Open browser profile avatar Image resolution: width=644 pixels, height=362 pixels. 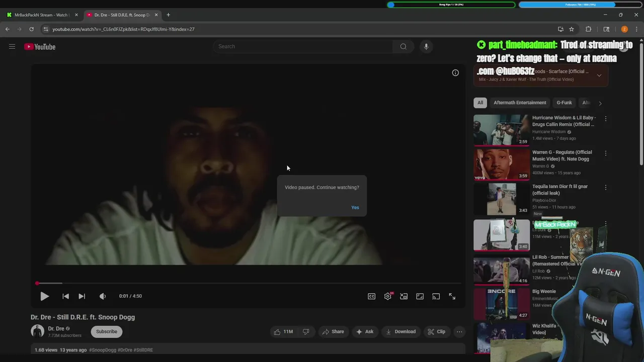pyautogui.click(x=624, y=29)
